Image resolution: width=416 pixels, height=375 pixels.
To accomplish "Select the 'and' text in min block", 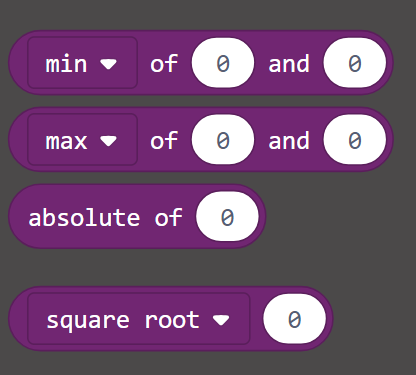I will pos(289,63).
